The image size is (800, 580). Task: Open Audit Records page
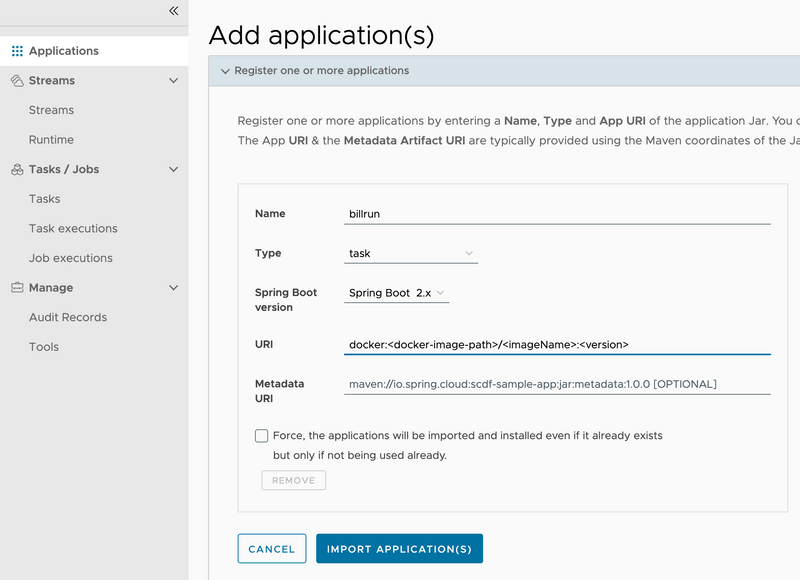pos(68,317)
